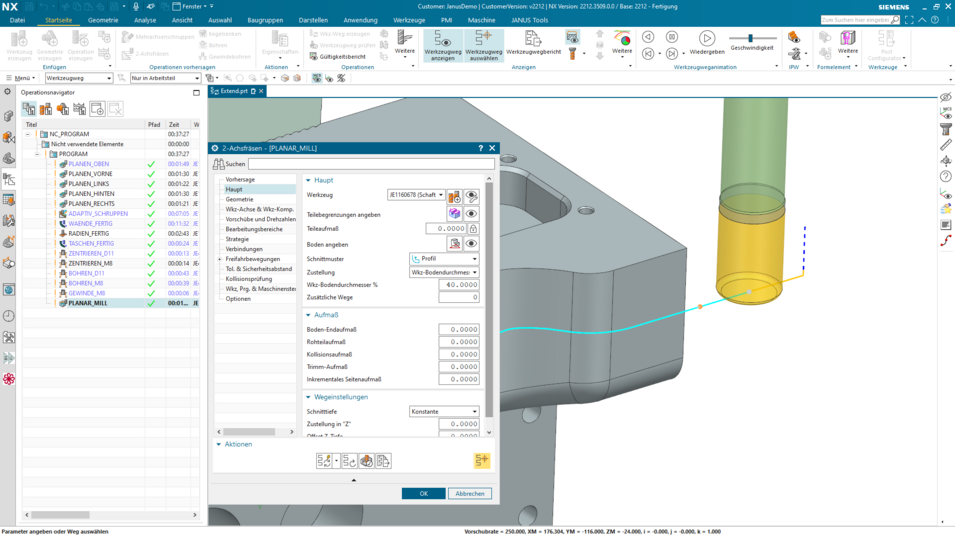Click the Teilebegrenzungen angeben select icon

click(454, 214)
